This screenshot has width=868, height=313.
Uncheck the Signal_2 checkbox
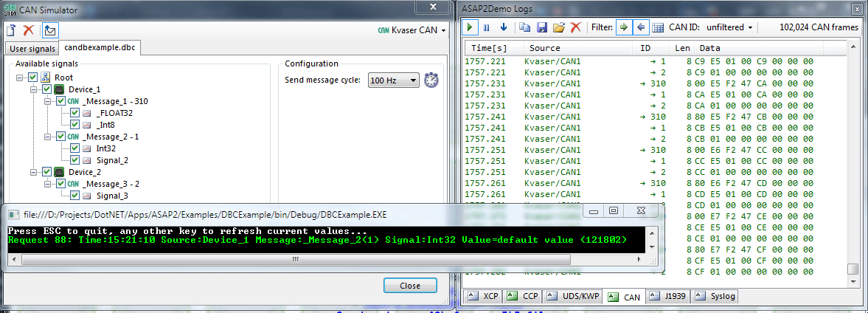click(x=74, y=160)
